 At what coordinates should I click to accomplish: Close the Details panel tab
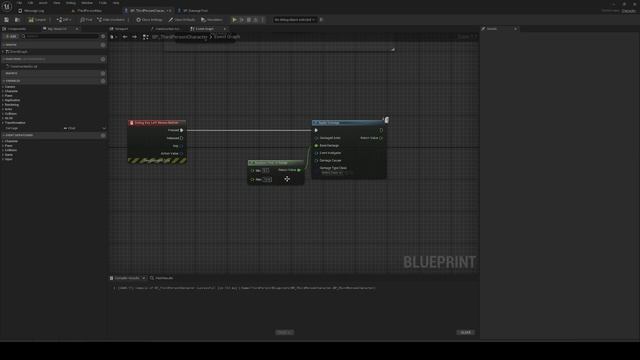[x=516, y=29]
